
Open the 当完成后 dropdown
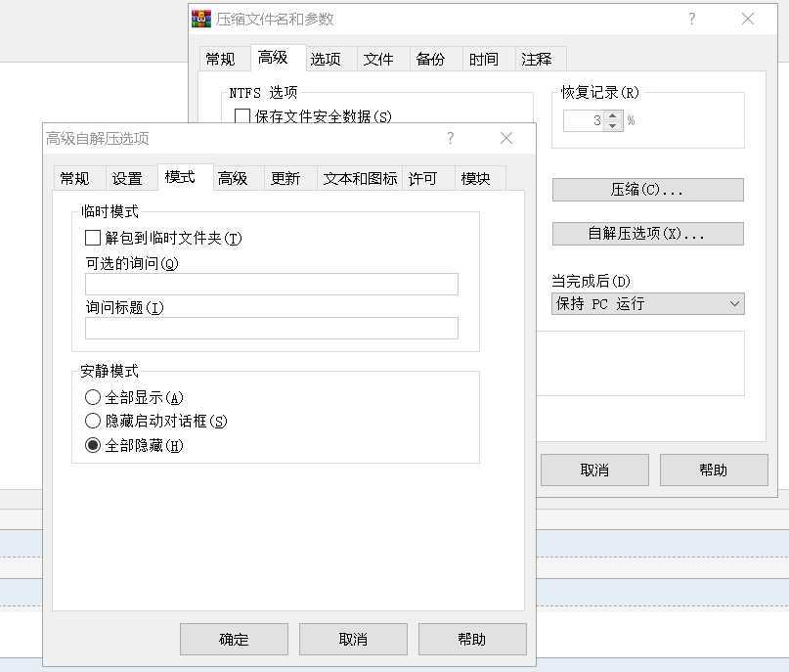tap(647, 303)
